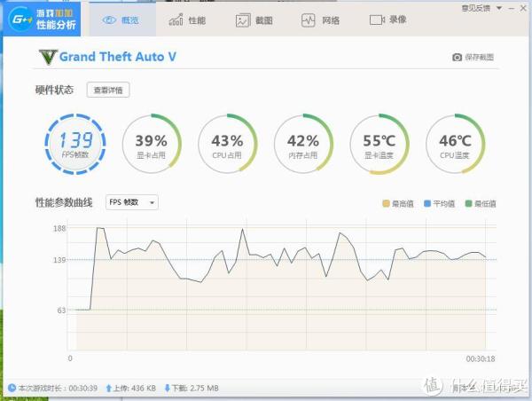Click the upload arrow icon

point(108,388)
